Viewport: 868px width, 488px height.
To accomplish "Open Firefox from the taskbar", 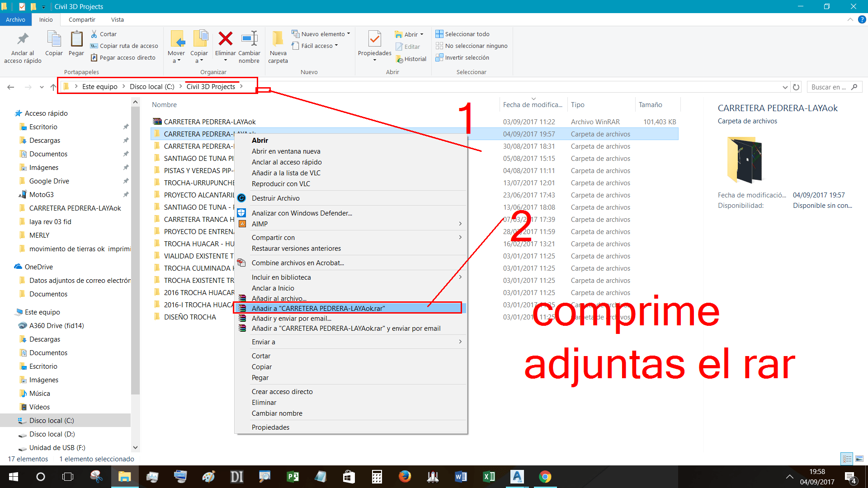I will coord(405,477).
